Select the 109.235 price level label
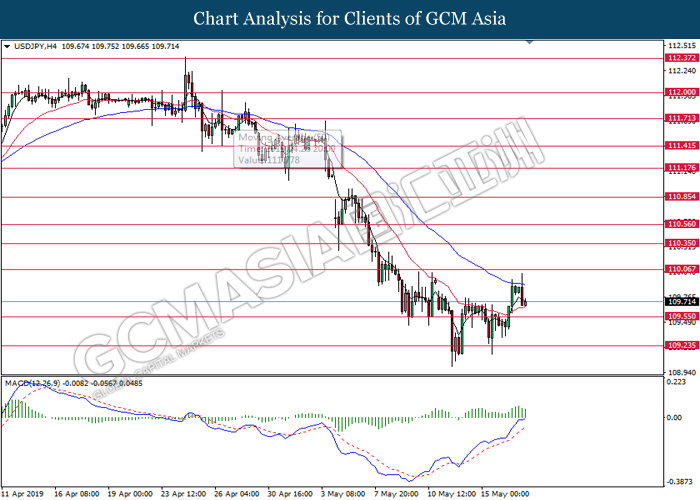 coord(681,346)
